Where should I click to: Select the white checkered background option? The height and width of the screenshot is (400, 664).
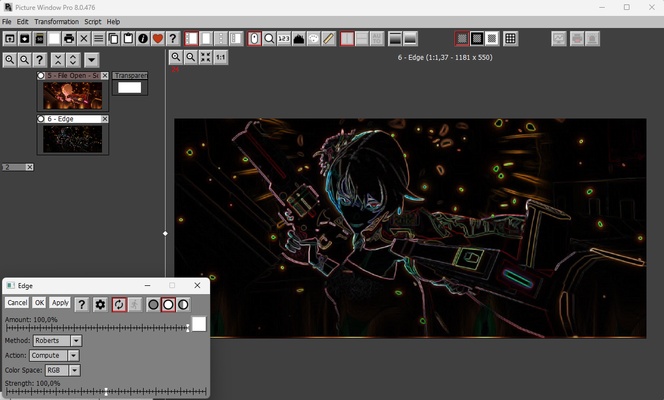[492, 39]
